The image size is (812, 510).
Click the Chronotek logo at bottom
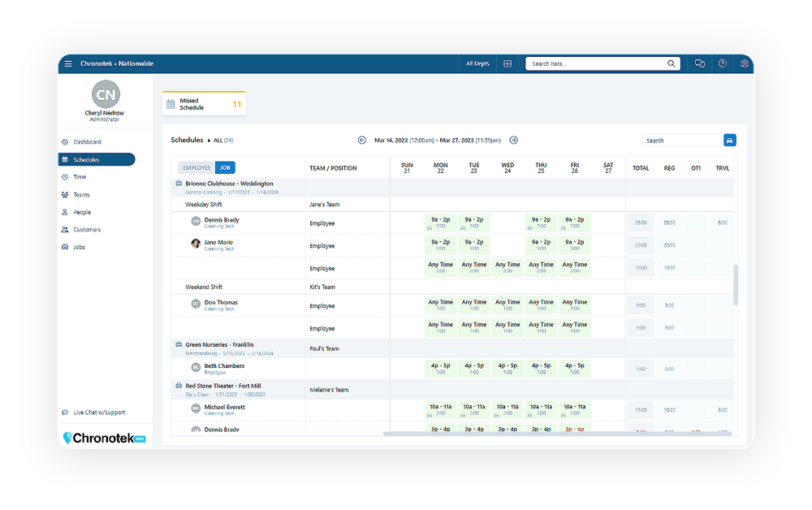tap(104, 438)
